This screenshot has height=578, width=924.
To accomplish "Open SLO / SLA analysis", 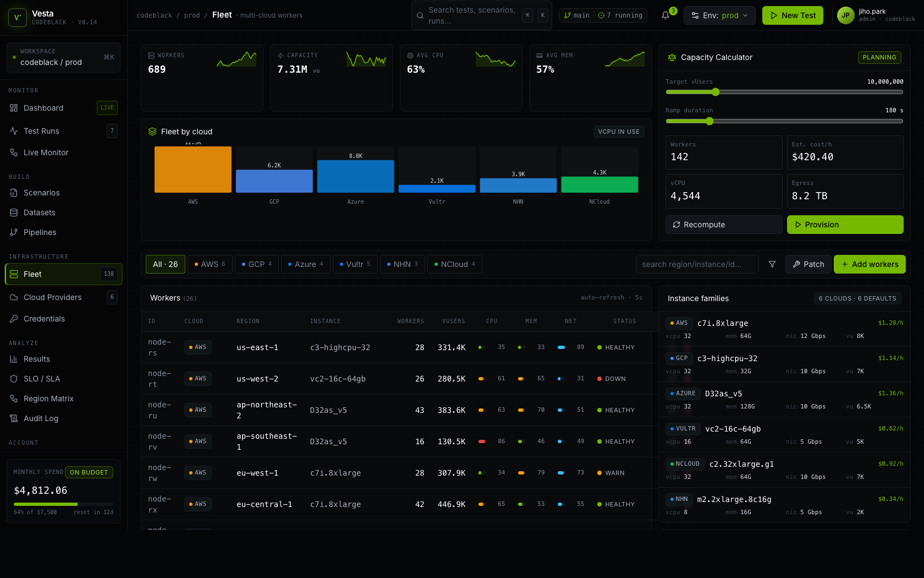I will coord(42,379).
